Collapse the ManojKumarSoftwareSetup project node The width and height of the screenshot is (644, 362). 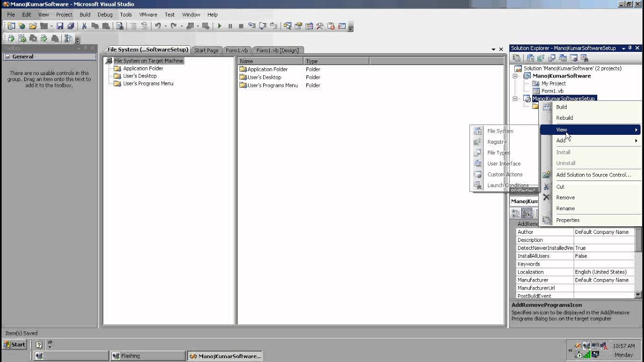tap(515, 99)
